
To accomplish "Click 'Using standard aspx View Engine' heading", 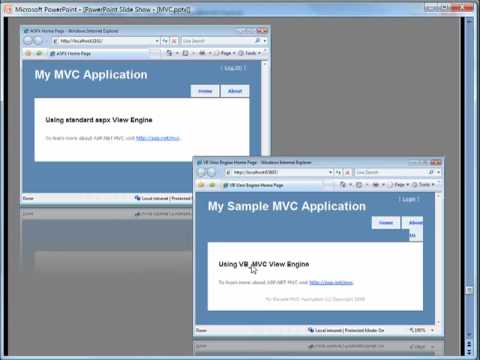I will (x=99, y=120).
